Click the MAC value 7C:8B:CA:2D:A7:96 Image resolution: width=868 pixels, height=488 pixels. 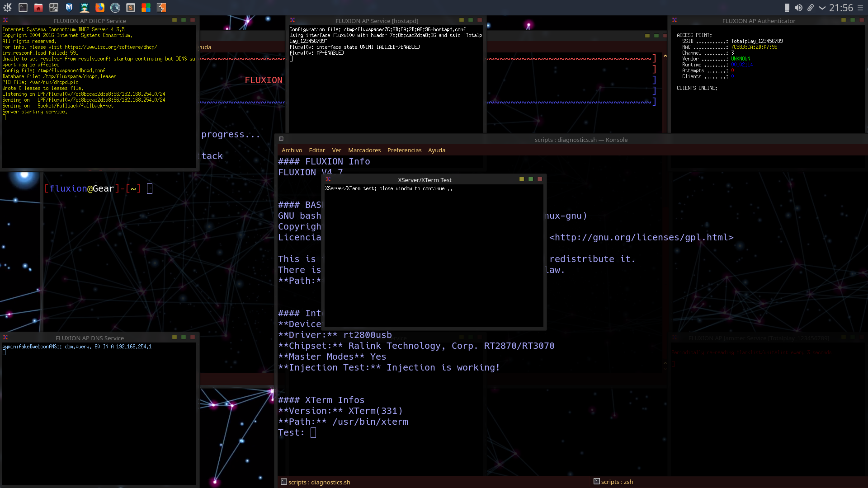[x=754, y=47]
